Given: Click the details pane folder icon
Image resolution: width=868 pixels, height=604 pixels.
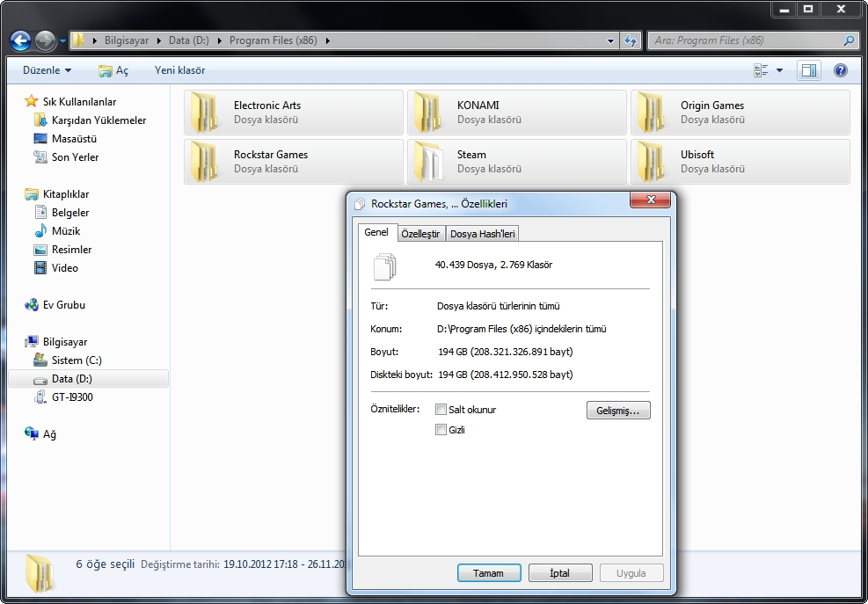Looking at the screenshot, I should tap(40, 575).
